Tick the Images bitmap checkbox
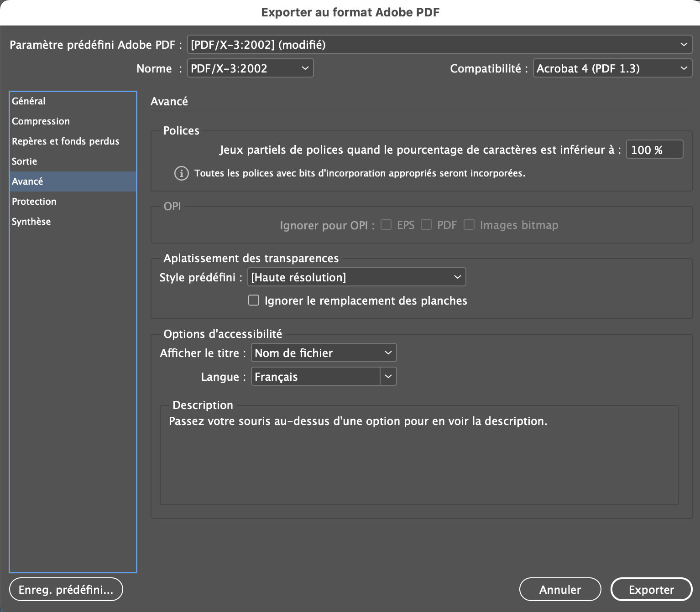 pos(469,225)
